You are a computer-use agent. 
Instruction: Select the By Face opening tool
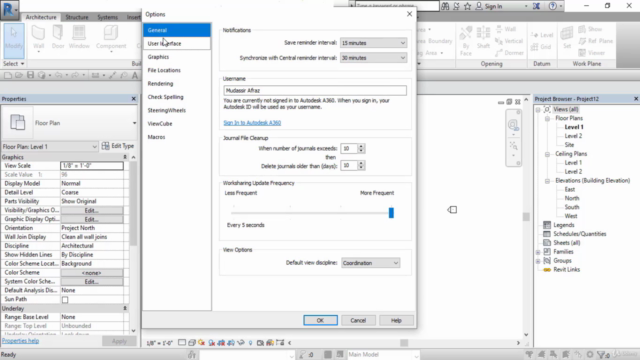point(466,41)
